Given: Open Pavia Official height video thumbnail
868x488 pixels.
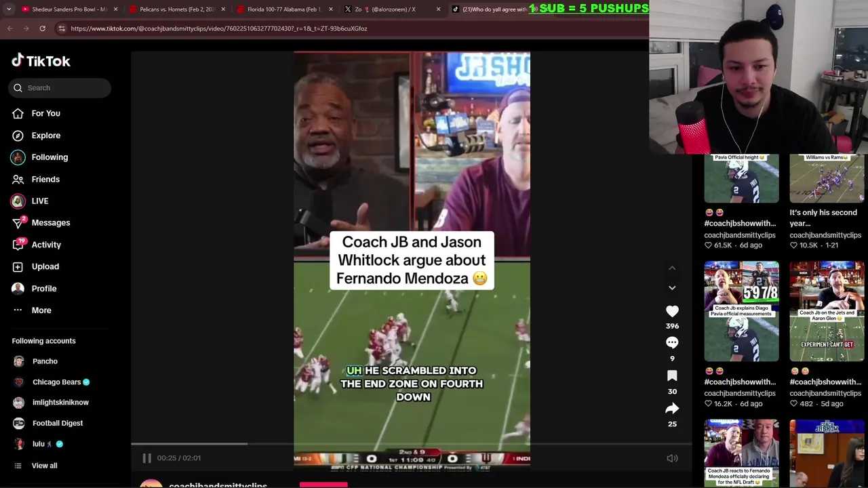Looking at the screenshot, I should 741,178.
